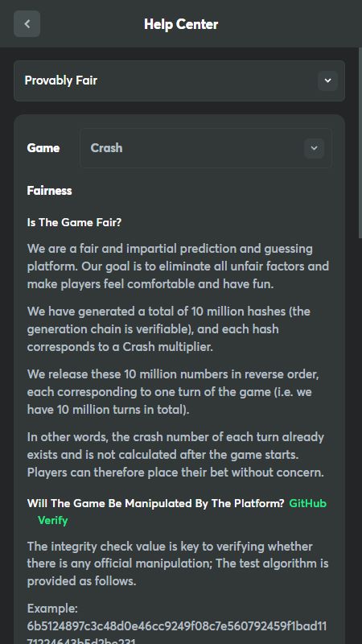This screenshot has width=362, height=644.
Task: Click the 'integrity check value' paragraph
Action: (178, 564)
